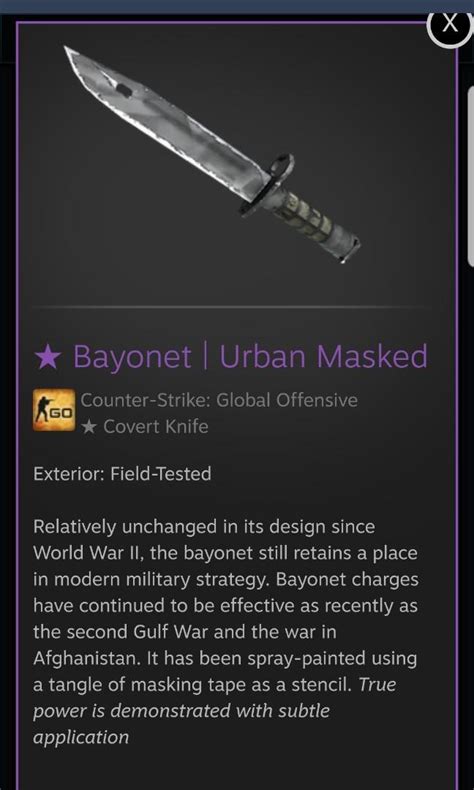
Task: Click the item description paragraph
Action: pyautogui.click(x=226, y=632)
